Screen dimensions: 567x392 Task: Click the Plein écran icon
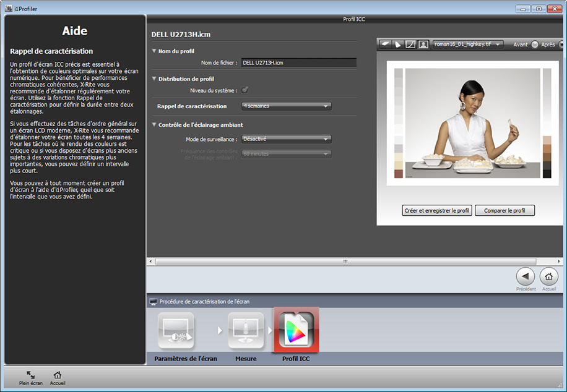click(x=31, y=375)
